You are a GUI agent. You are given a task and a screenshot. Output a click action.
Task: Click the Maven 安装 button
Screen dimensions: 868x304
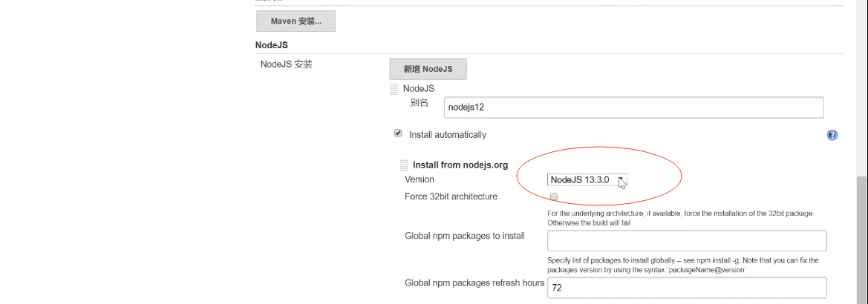(296, 21)
